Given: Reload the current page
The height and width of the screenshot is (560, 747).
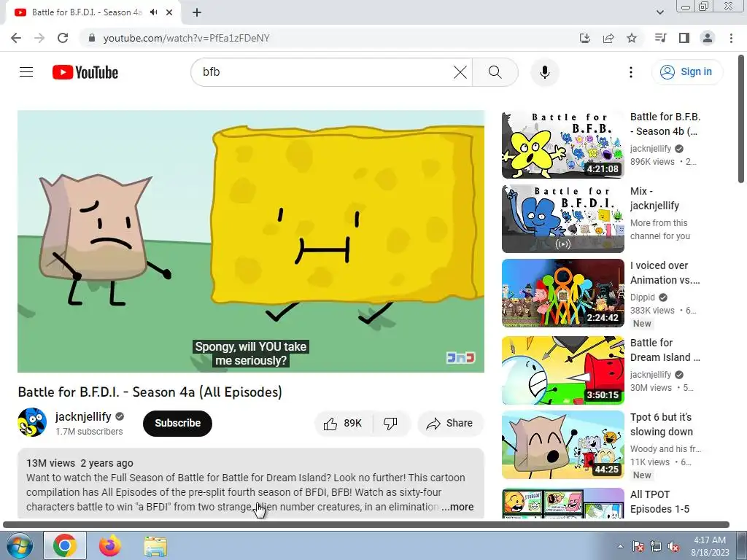Looking at the screenshot, I should 63,38.
